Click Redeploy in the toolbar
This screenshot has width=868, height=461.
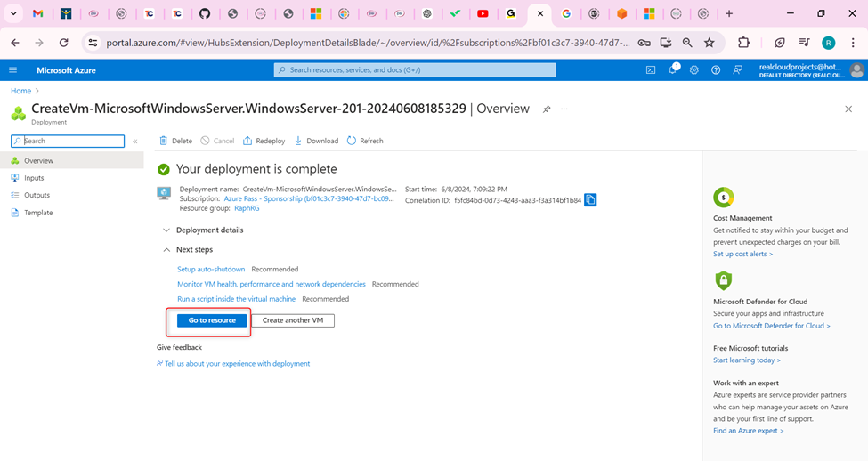click(264, 141)
